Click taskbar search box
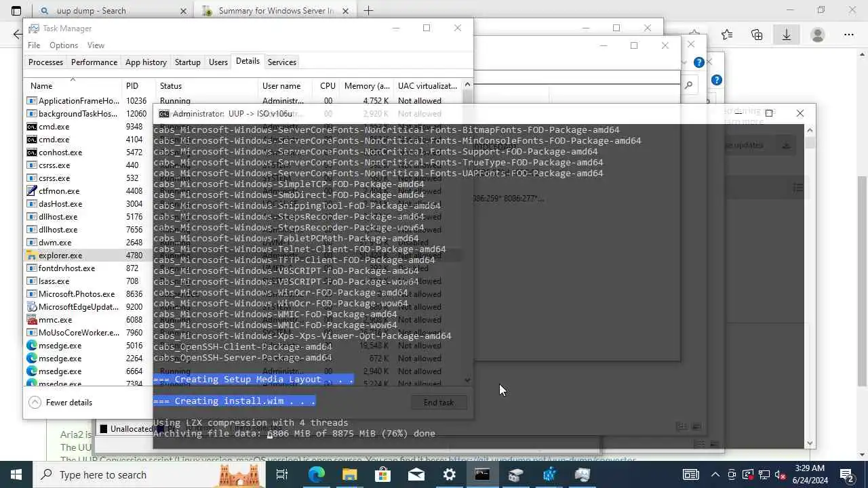 click(x=149, y=474)
